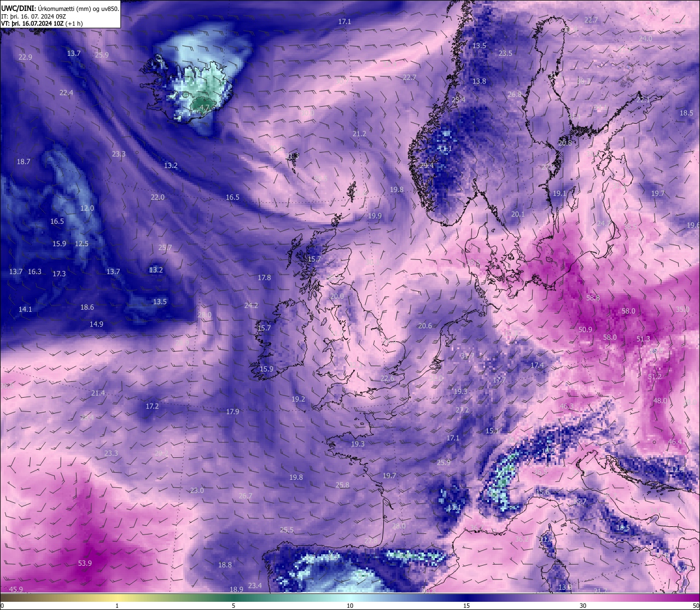
Task: Click the 24.2 value west of Ireland
Action: (251, 305)
